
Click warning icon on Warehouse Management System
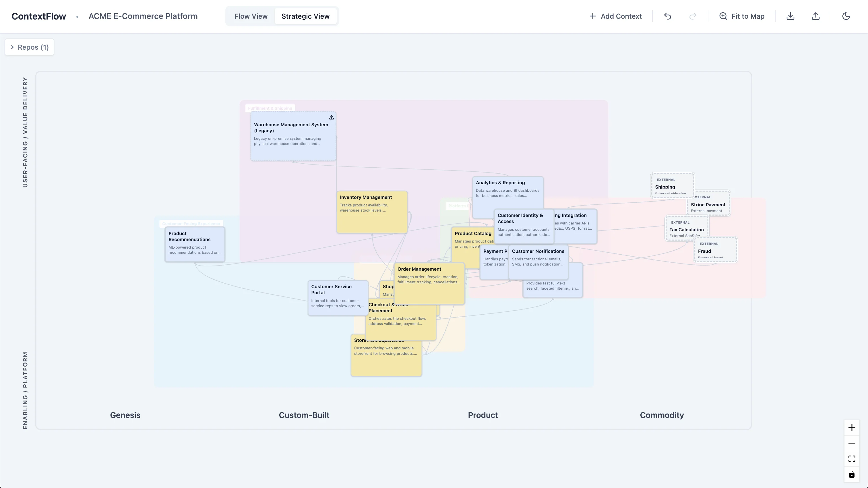331,118
